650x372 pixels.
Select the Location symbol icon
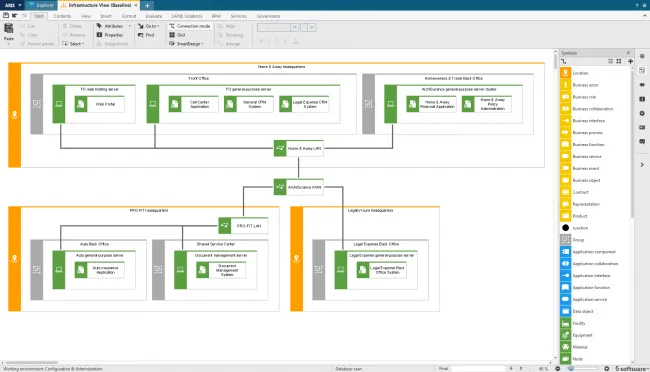(565, 73)
